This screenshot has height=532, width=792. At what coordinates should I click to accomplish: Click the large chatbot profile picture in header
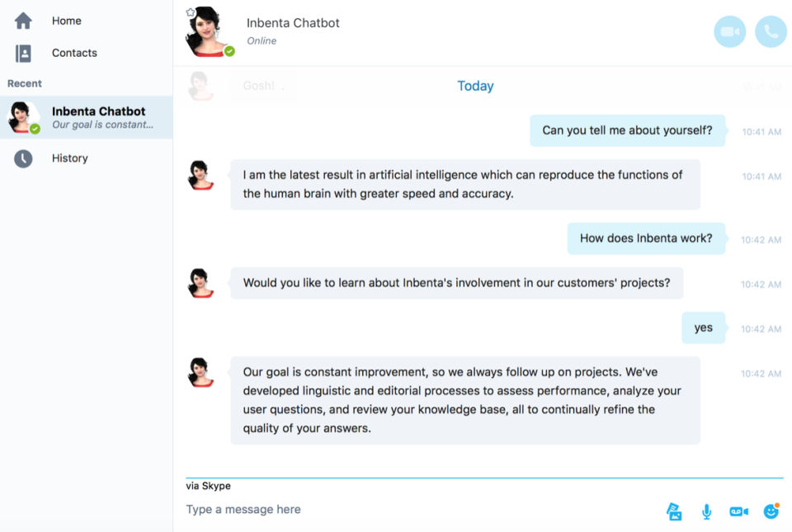206,31
